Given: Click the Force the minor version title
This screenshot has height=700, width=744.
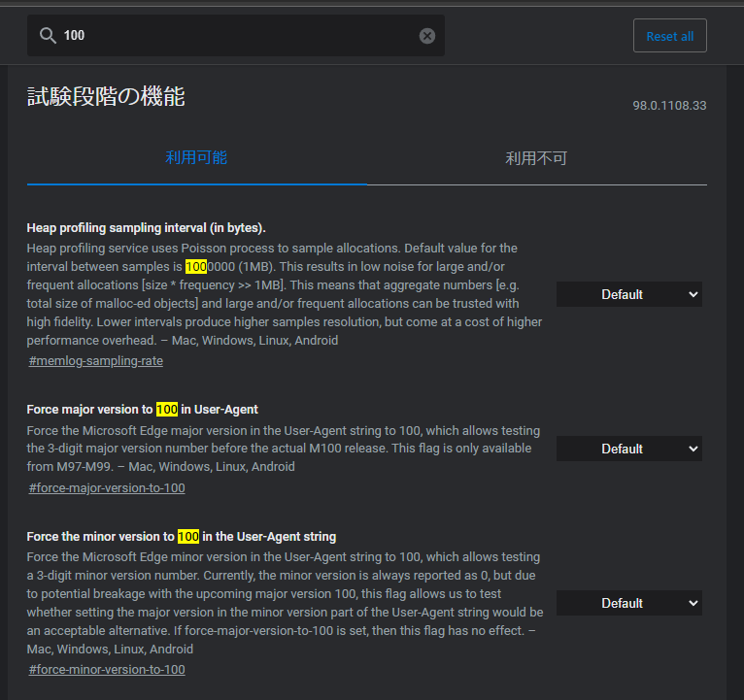Looking at the screenshot, I should [182, 536].
